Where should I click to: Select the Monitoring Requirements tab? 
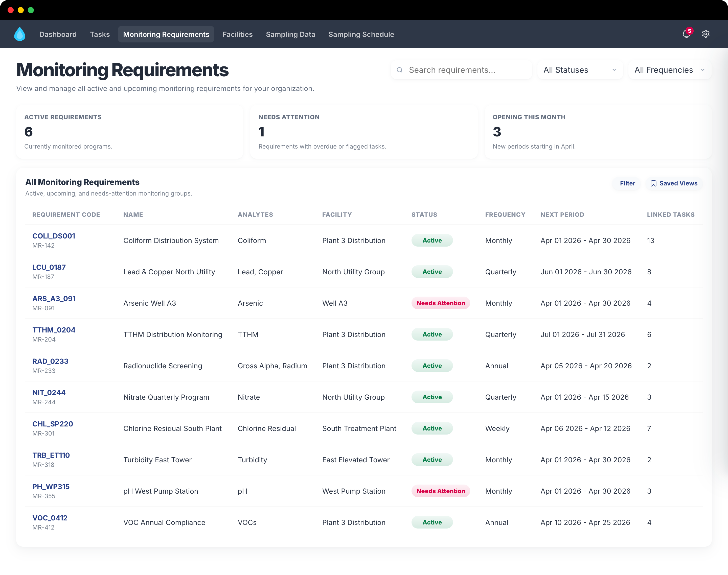pyautogui.click(x=166, y=34)
